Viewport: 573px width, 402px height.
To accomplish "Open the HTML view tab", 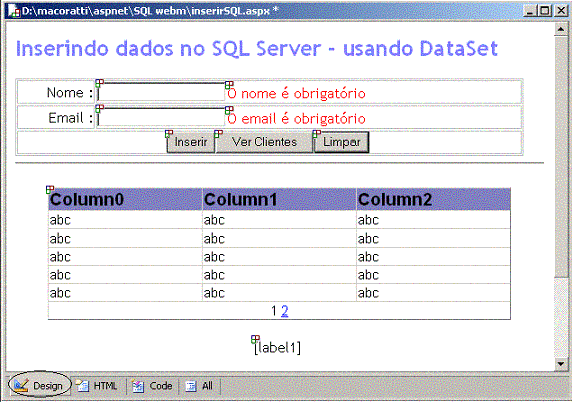I will [x=97, y=386].
